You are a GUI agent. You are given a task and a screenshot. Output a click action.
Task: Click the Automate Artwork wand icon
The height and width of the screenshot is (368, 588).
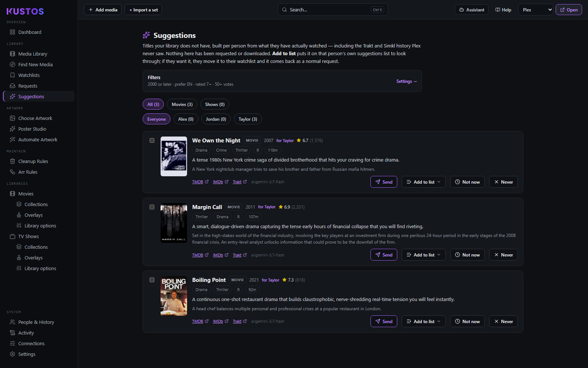click(12, 139)
